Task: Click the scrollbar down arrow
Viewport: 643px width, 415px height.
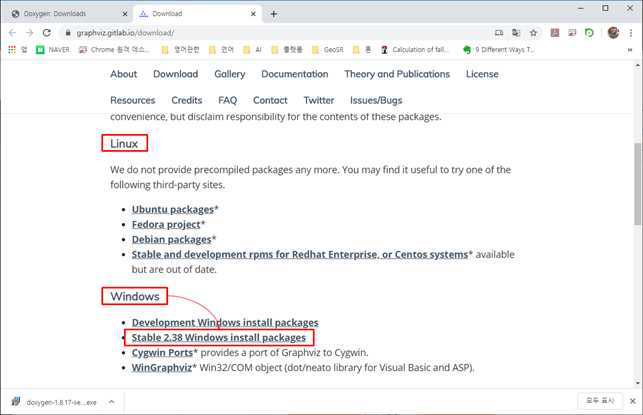Action: (638, 383)
